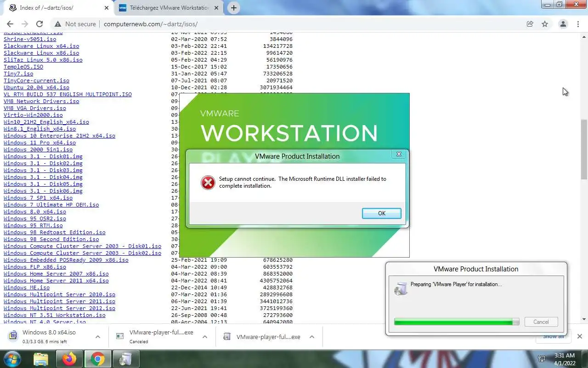
Task: Click Windows 3.1 - Disk01.img link
Action: [43, 156]
